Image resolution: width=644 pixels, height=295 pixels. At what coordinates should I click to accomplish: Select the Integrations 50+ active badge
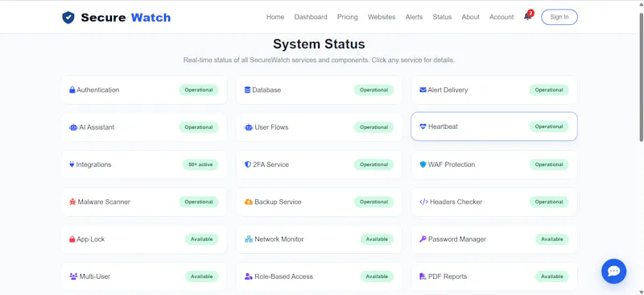click(x=200, y=164)
